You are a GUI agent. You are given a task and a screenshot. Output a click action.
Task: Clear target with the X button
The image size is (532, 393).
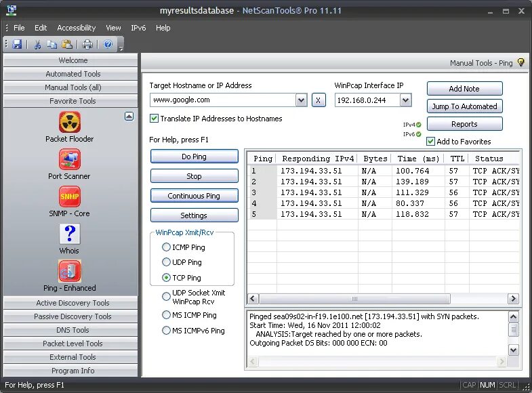[x=319, y=100]
